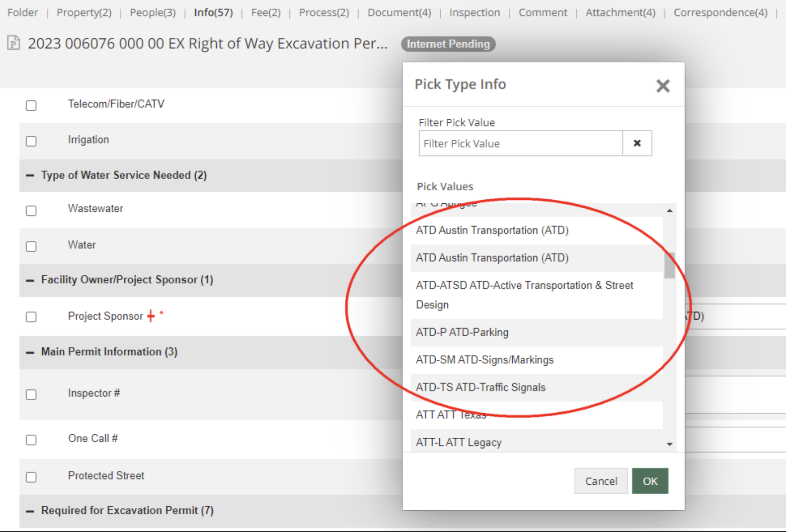Enable the Irrigation checkbox
The height and width of the screenshot is (532, 786).
coord(31,141)
